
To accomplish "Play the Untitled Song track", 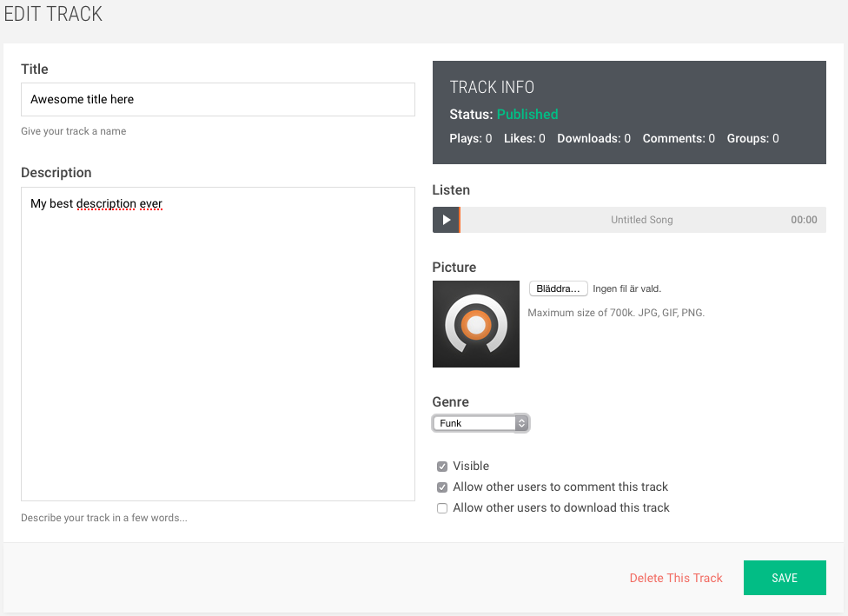I will [446, 220].
